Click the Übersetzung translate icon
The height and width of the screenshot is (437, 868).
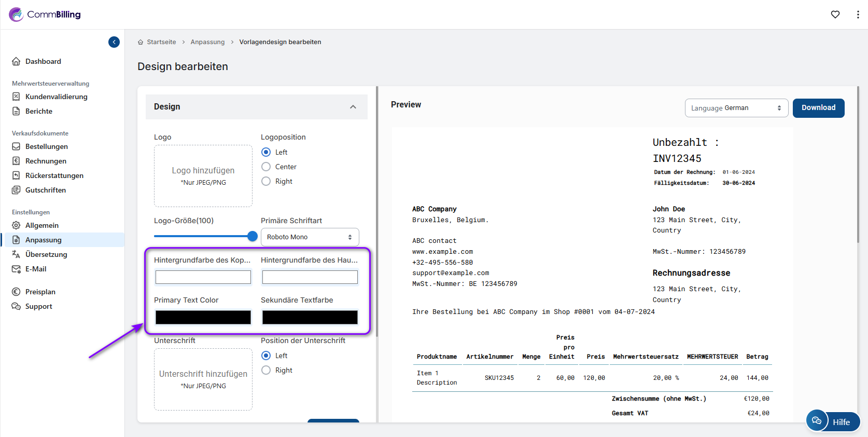(16, 254)
